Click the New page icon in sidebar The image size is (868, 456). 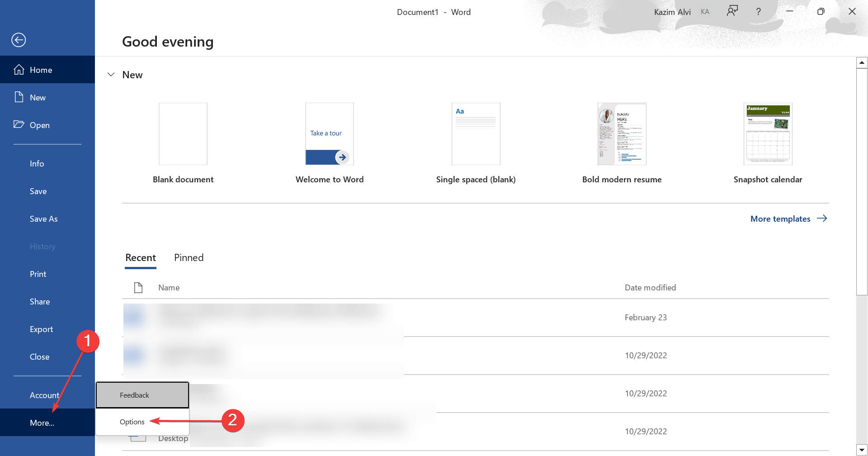tap(19, 97)
